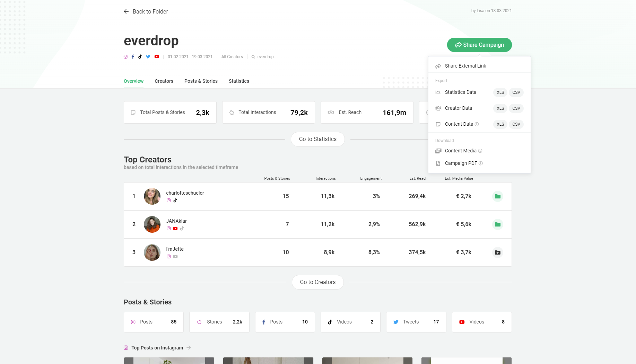Click Go to Statistics button

[318, 139]
